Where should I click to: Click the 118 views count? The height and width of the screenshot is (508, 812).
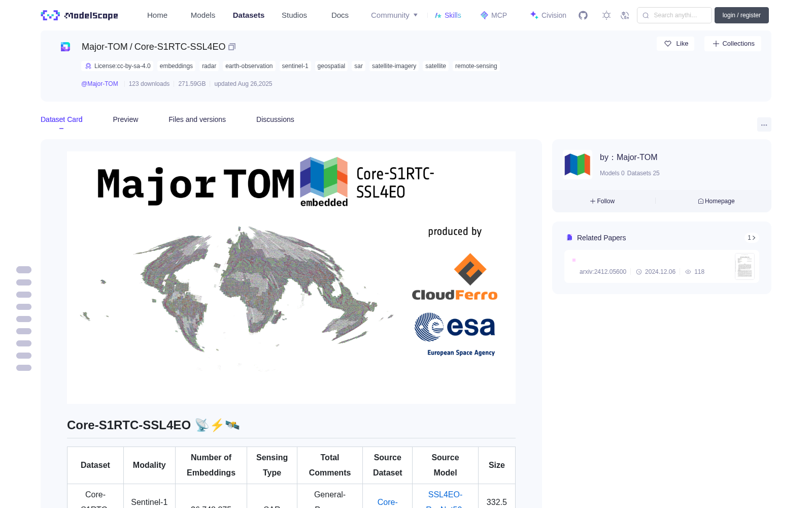695,272
